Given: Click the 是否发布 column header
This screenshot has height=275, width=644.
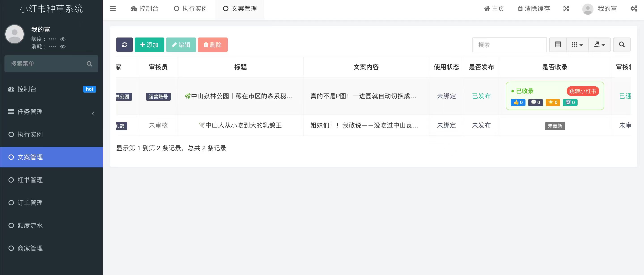Looking at the screenshot, I should click(481, 67).
